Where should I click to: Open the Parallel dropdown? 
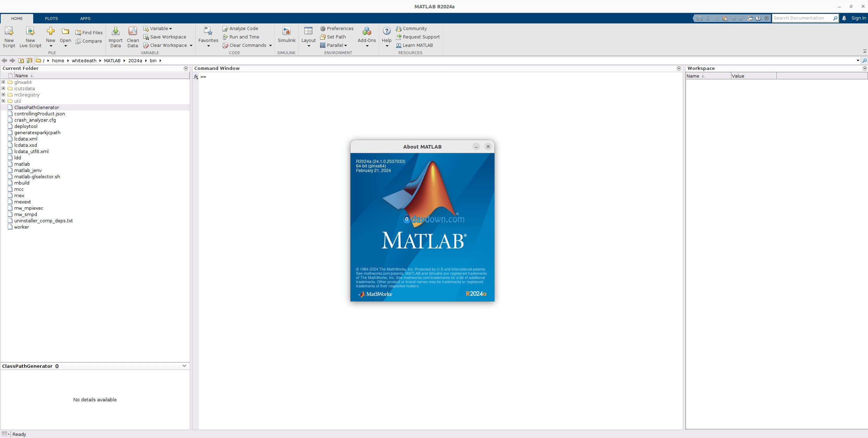pyautogui.click(x=334, y=45)
